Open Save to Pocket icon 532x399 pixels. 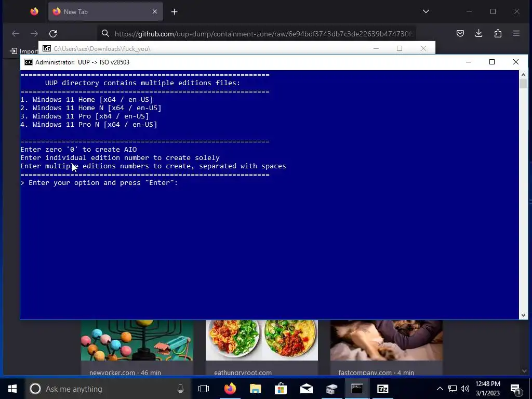460,33
